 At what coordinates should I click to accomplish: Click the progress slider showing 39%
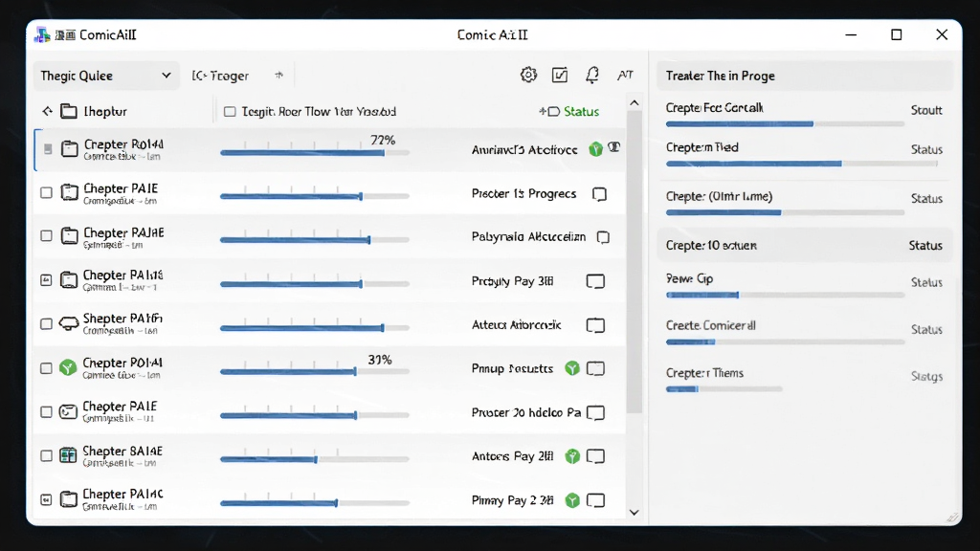[x=314, y=371]
